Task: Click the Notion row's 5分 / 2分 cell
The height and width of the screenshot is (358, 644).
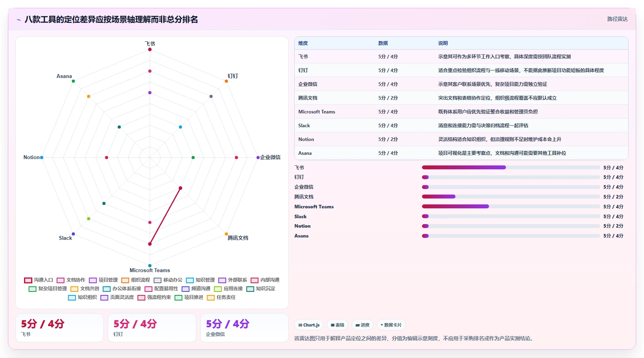Action: [x=388, y=139]
